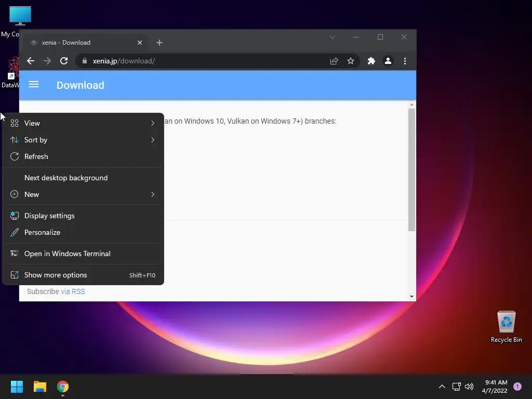The height and width of the screenshot is (399, 532).
Task: Expand the View submenu
Action: [83, 123]
